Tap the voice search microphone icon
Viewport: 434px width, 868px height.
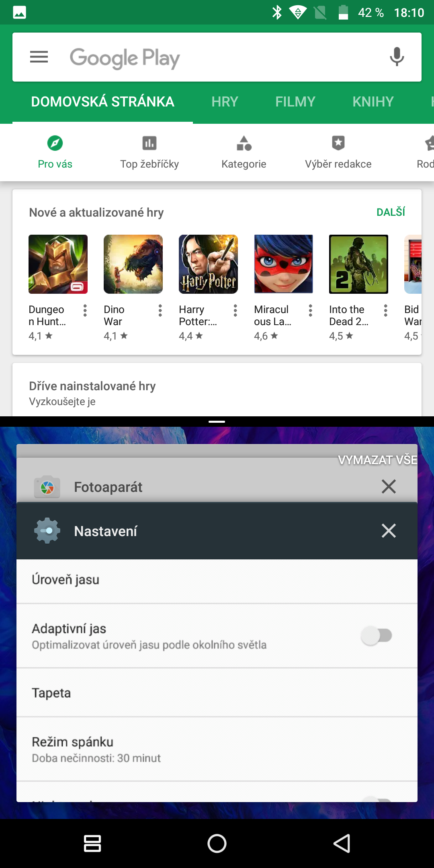pyautogui.click(x=397, y=57)
